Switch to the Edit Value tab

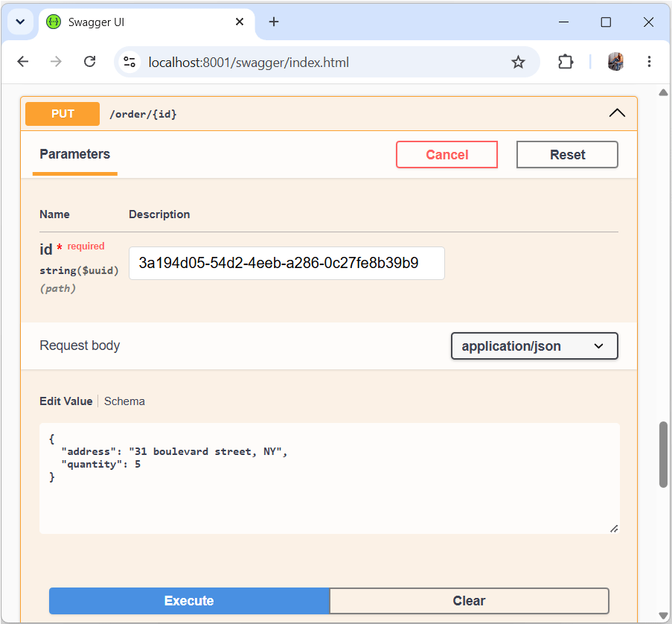(x=66, y=401)
